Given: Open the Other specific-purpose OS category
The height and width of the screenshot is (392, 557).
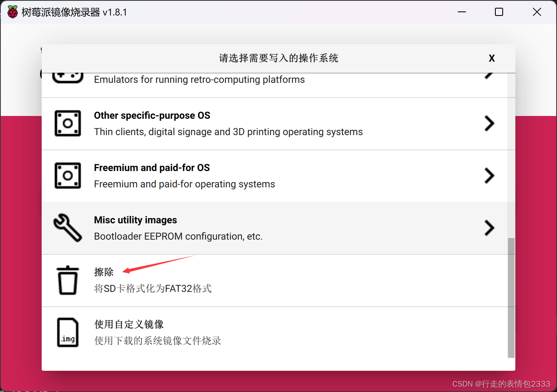Looking at the screenshot, I should click(x=274, y=124).
